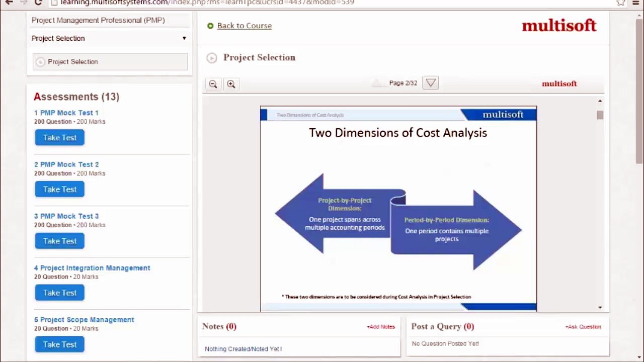
Task: Click Project Management Professional (PMP) title
Action: [x=98, y=20]
